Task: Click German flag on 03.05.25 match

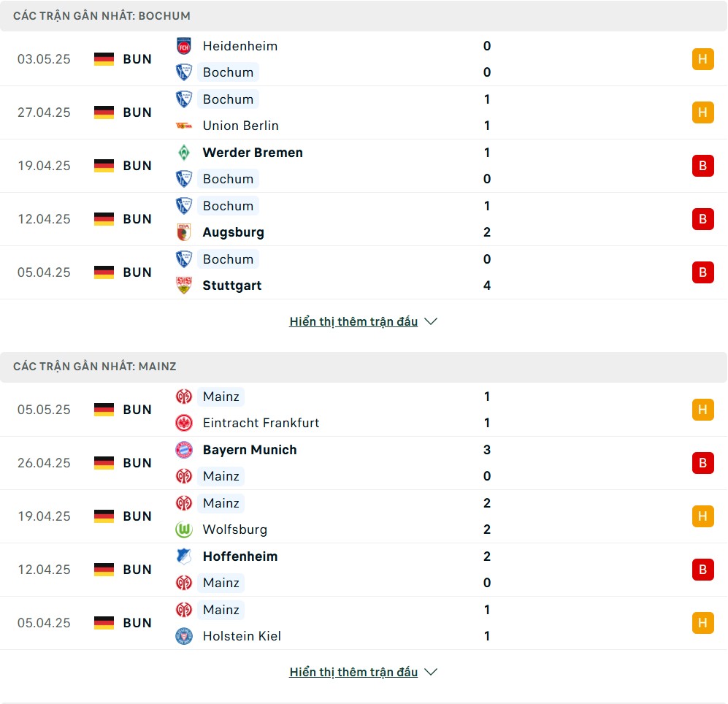Action: pyautogui.click(x=104, y=59)
